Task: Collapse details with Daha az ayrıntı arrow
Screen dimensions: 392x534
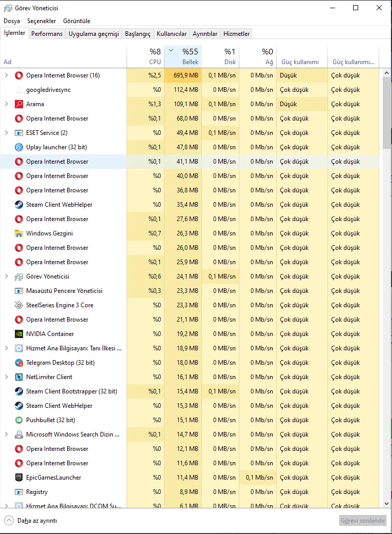Action: coord(9,520)
